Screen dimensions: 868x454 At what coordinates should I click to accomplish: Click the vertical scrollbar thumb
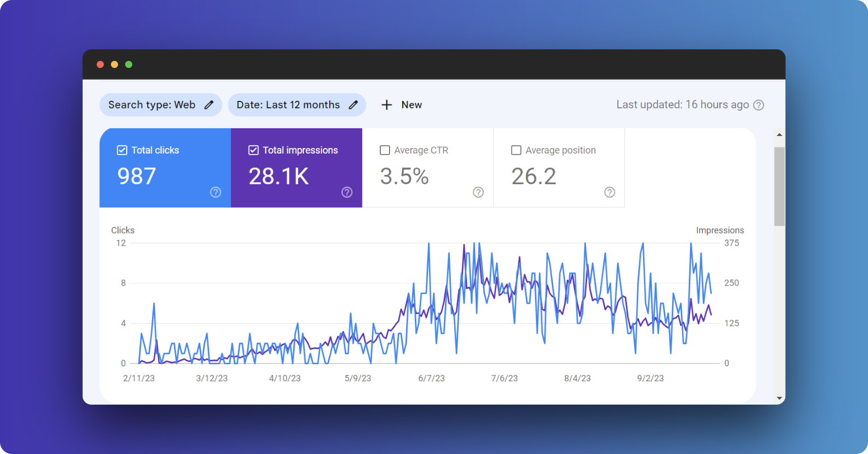pos(779,186)
